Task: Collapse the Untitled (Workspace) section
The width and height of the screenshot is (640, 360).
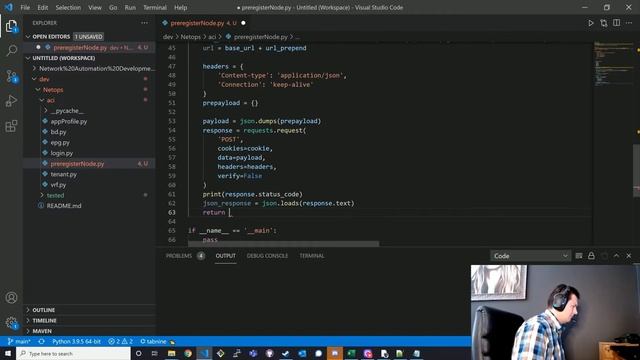Action: point(63,58)
